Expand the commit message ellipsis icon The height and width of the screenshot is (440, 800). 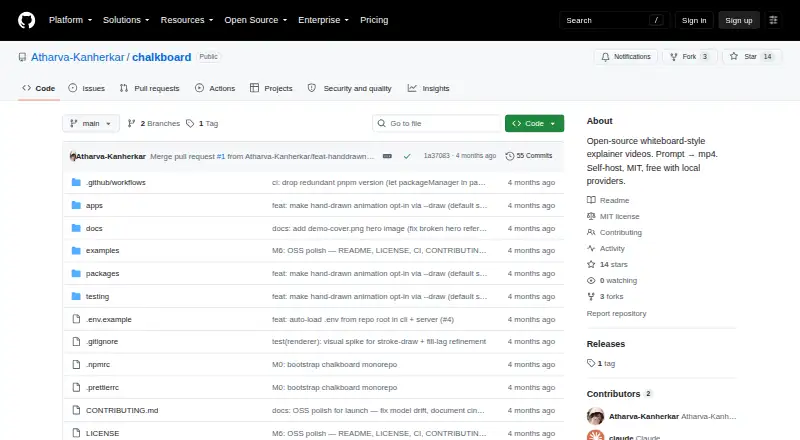tap(387, 156)
